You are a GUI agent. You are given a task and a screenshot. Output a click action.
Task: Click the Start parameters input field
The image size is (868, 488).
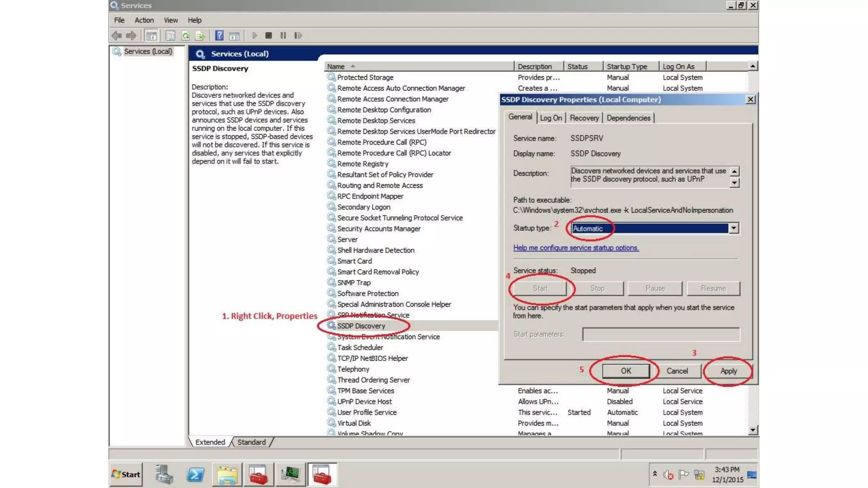pyautogui.click(x=661, y=334)
